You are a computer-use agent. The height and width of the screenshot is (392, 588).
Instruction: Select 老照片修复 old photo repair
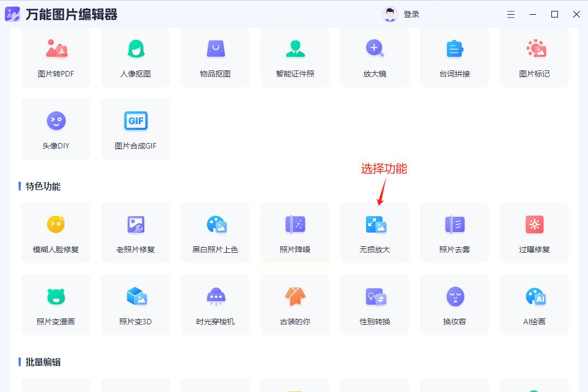coord(136,233)
